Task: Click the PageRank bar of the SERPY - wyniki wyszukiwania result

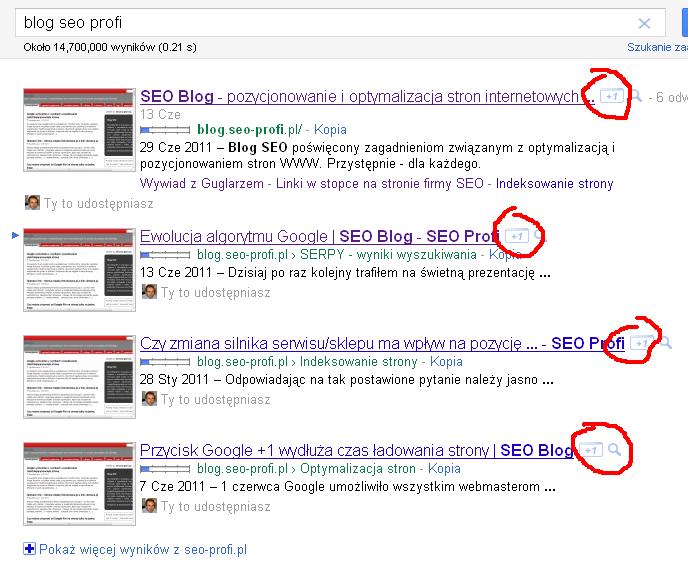Action: click(x=165, y=255)
